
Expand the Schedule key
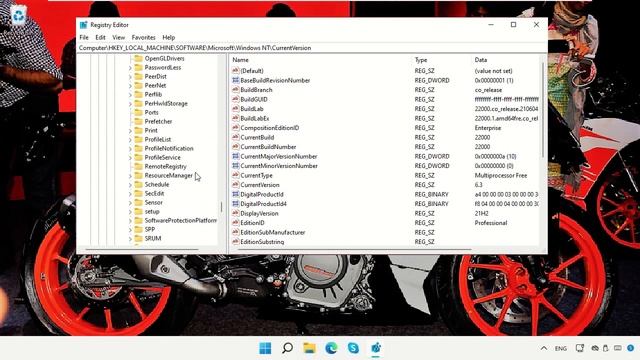tap(130, 184)
